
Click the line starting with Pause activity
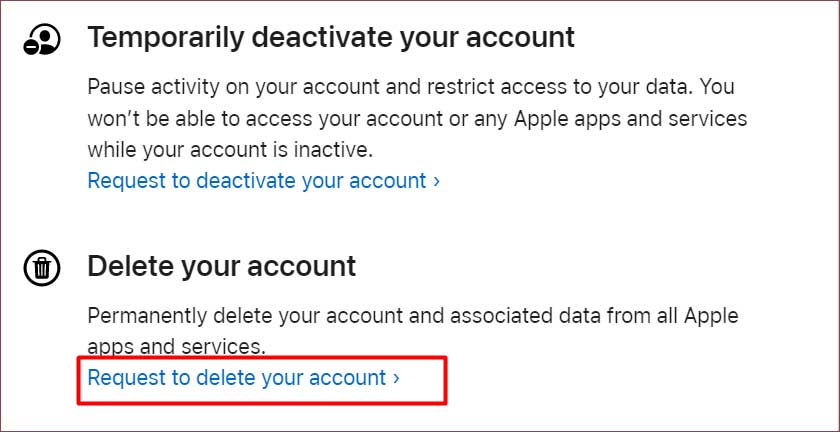[411, 86]
